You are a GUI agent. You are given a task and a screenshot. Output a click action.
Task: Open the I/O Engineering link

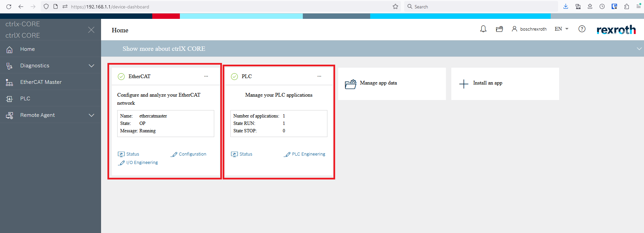pyautogui.click(x=141, y=163)
